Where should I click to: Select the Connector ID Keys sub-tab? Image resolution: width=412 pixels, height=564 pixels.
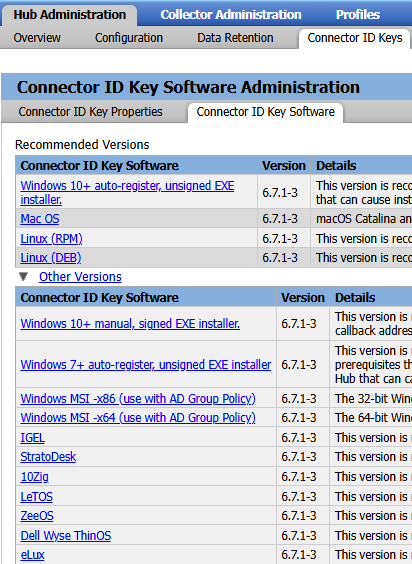355,38
